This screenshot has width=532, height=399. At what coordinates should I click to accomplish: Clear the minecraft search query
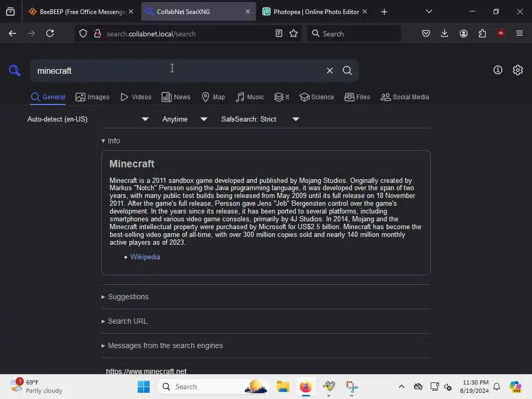(x=329, y=71)
